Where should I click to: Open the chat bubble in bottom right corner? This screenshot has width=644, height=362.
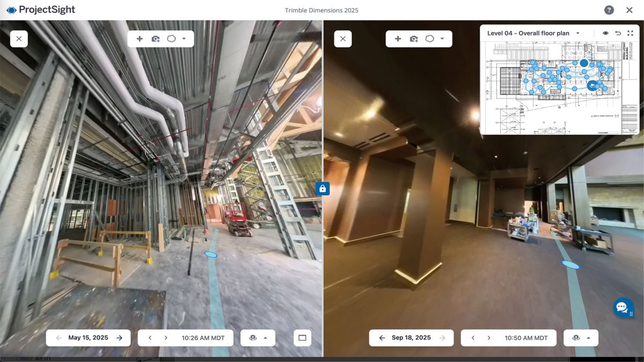621,307
